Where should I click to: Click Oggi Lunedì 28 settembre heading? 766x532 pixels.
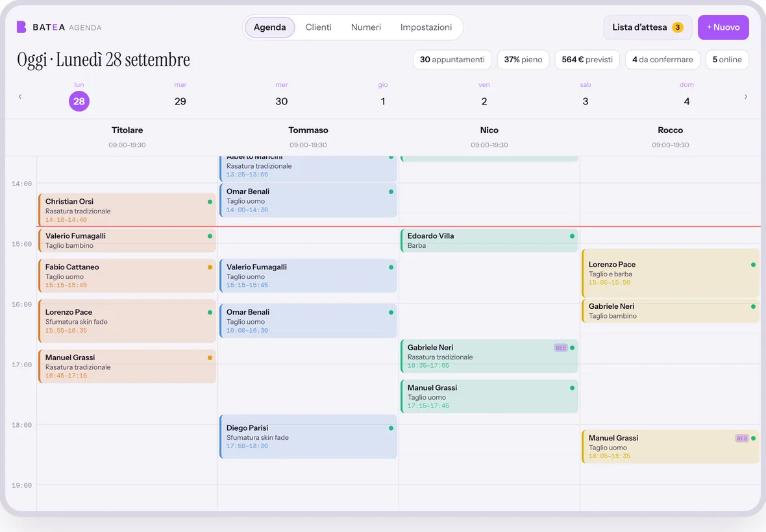[x=104, y=60]
